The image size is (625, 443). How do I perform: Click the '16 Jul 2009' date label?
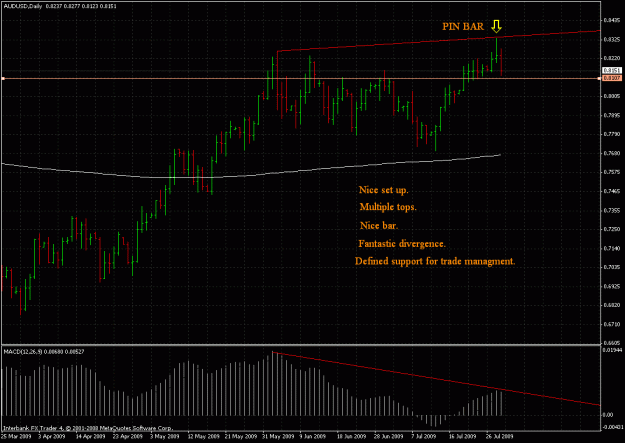pos(462,436)
